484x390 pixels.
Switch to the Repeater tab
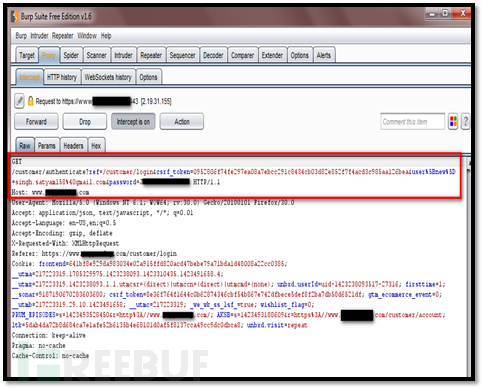(151, 55)
